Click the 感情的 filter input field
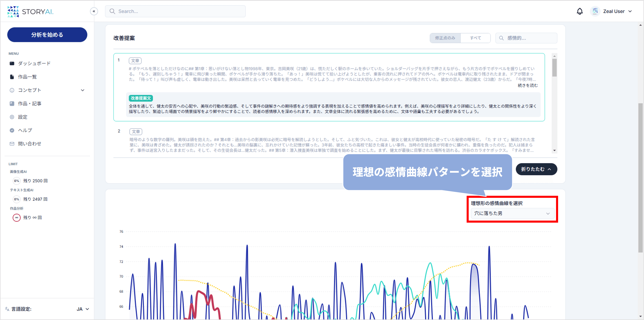Image resolution: width=644 pixels, height=320 pixels. [526, 38]
